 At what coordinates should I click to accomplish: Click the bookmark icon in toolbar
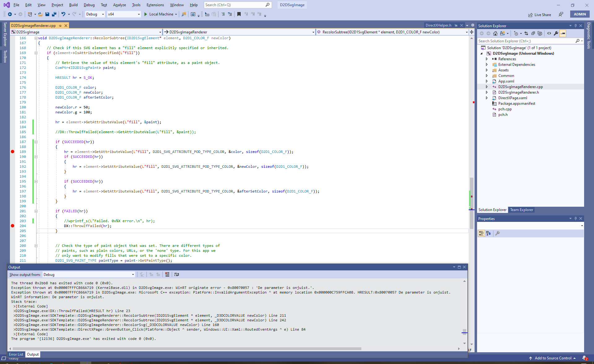(x=239, y=14)
